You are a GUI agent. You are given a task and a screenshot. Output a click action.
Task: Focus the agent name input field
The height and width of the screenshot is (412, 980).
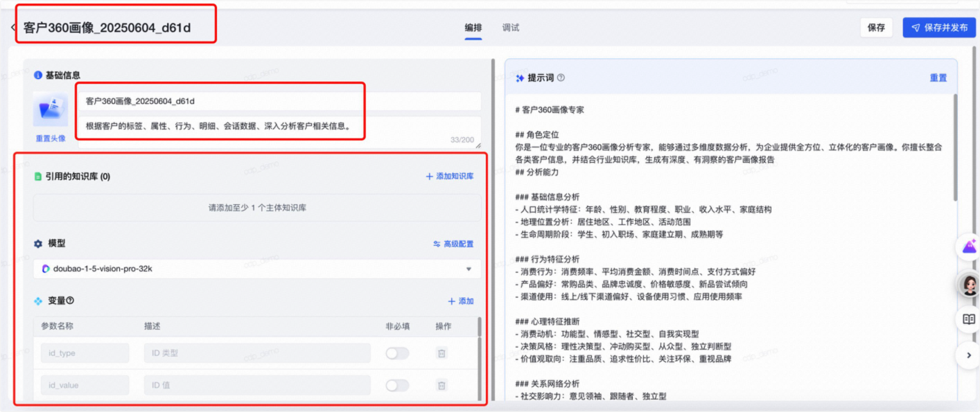(x=279, y=101)
